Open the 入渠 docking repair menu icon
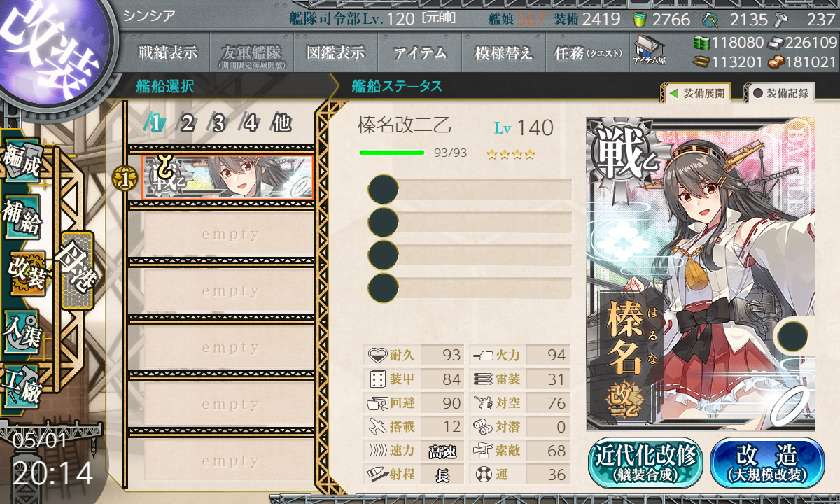Viewport: 840px width, 504px height. (21, 330)
